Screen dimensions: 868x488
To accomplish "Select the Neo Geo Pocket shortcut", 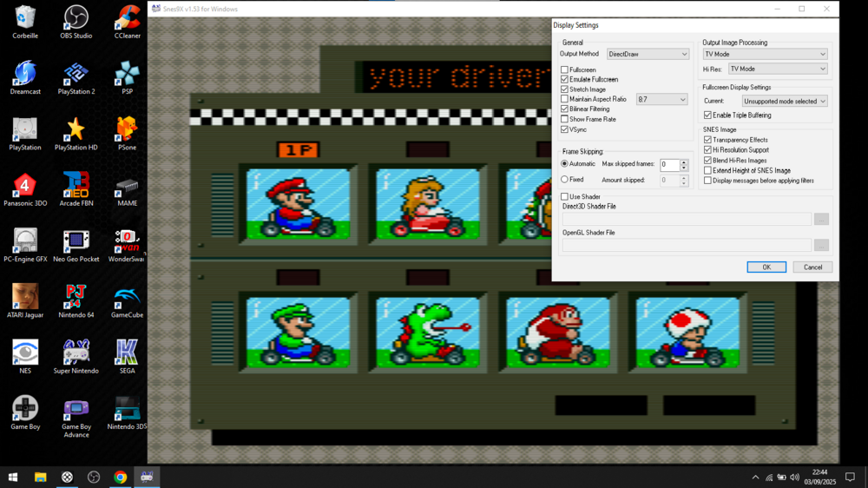I will 76,246.
